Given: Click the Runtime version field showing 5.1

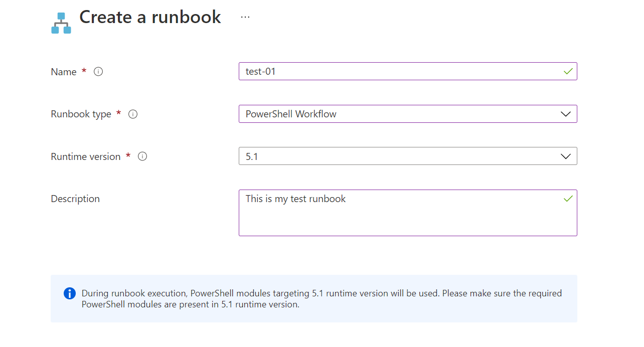Looking at the screenshot, I should (351, 156).
